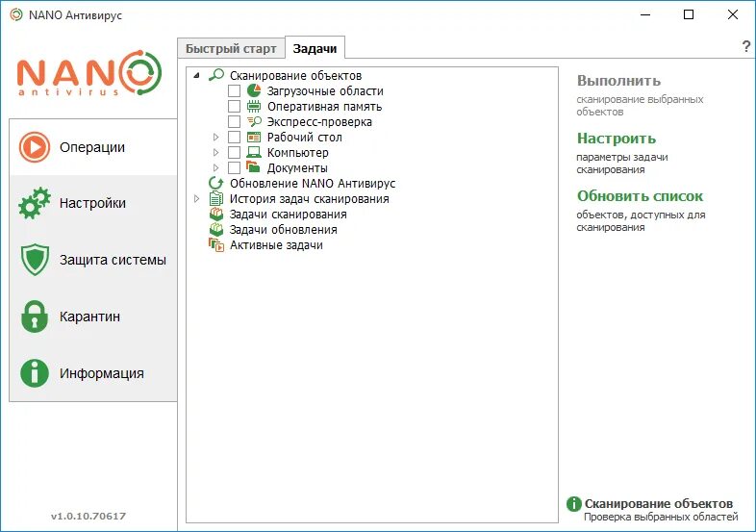Click version text v1.0.10.70617
This screenshot has height=532, width=756.
(88, 516)
